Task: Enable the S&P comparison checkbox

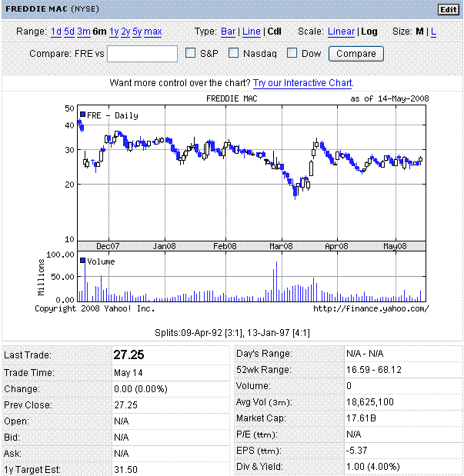Action: (x=192, y=54)
